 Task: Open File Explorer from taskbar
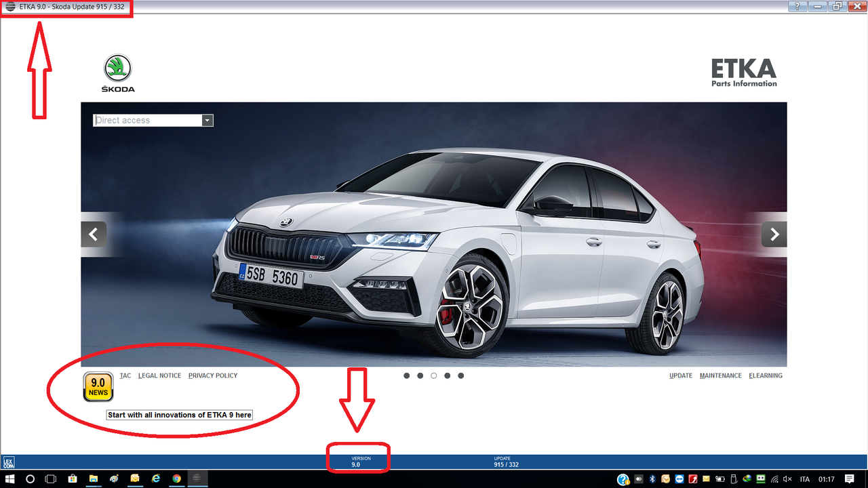coord(93,479)
